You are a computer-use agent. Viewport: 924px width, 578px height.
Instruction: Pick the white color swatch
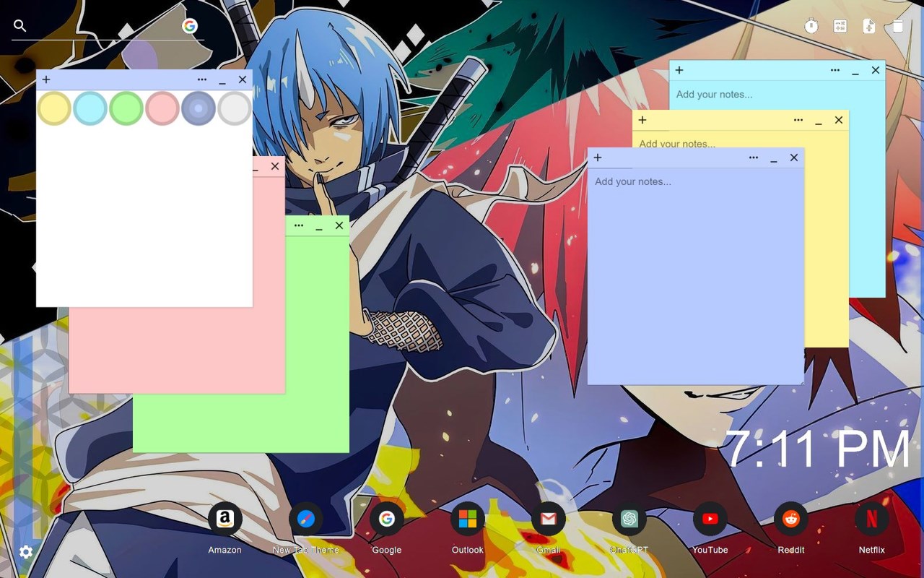pos(235,108)
